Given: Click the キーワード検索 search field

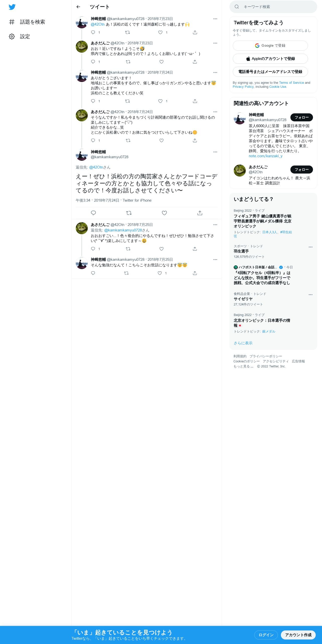Looking at the screenshot, I should coord(273,7).
